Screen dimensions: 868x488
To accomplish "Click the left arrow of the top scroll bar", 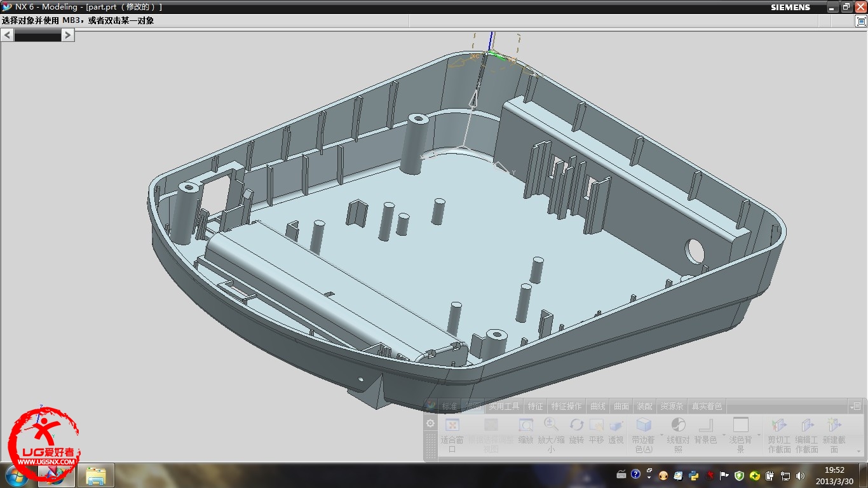I will [8, 36].
